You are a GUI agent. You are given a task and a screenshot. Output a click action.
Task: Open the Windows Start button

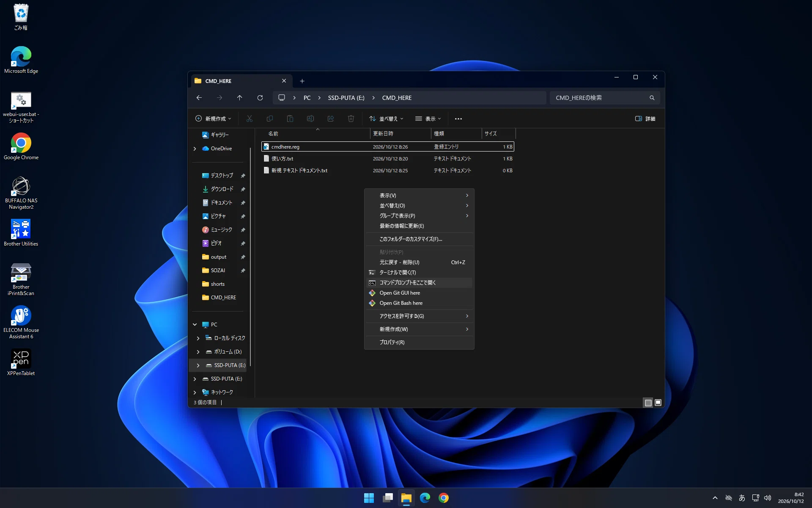[x=369, y=498]
